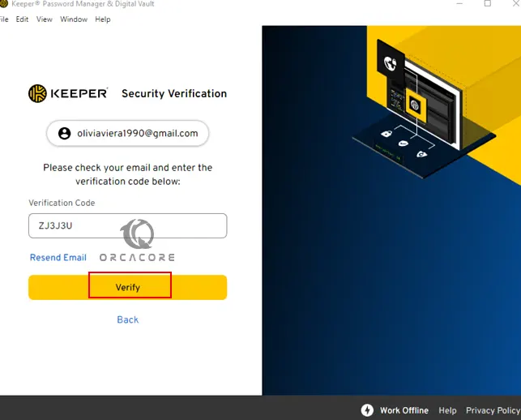Close the Keeper window

[x=515, y=3]
